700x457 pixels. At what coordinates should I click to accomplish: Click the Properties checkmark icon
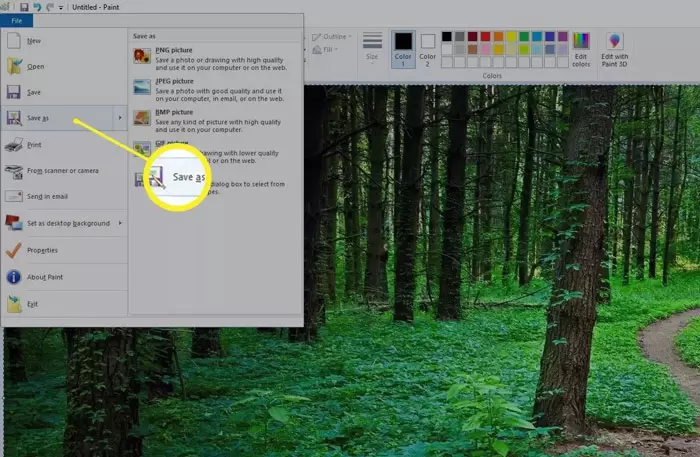tap(13, 250)
